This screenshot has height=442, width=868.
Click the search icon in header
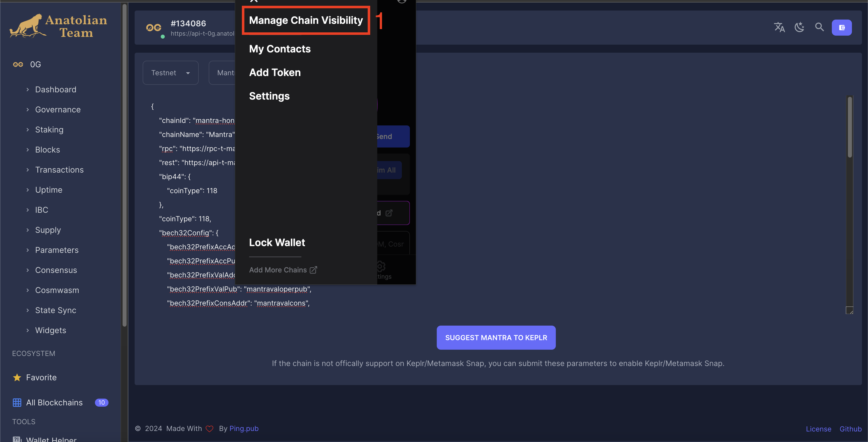coord(820,27)
